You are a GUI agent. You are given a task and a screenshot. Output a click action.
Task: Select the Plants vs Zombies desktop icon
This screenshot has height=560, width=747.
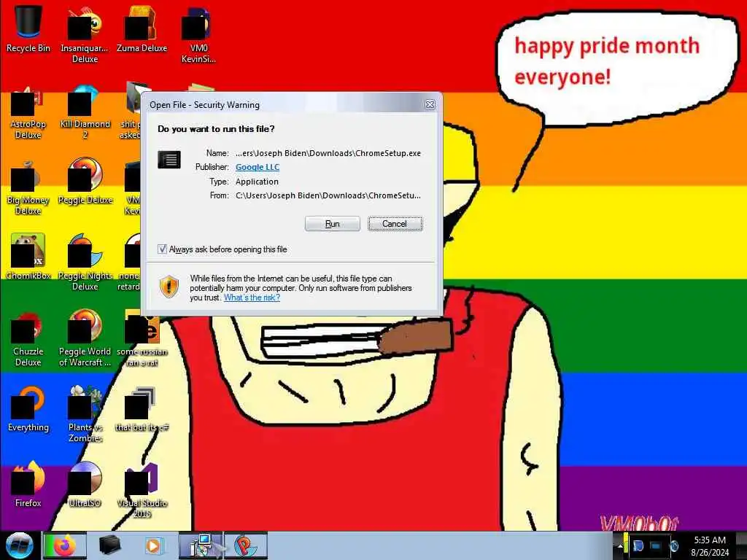(x=85, y=413)
